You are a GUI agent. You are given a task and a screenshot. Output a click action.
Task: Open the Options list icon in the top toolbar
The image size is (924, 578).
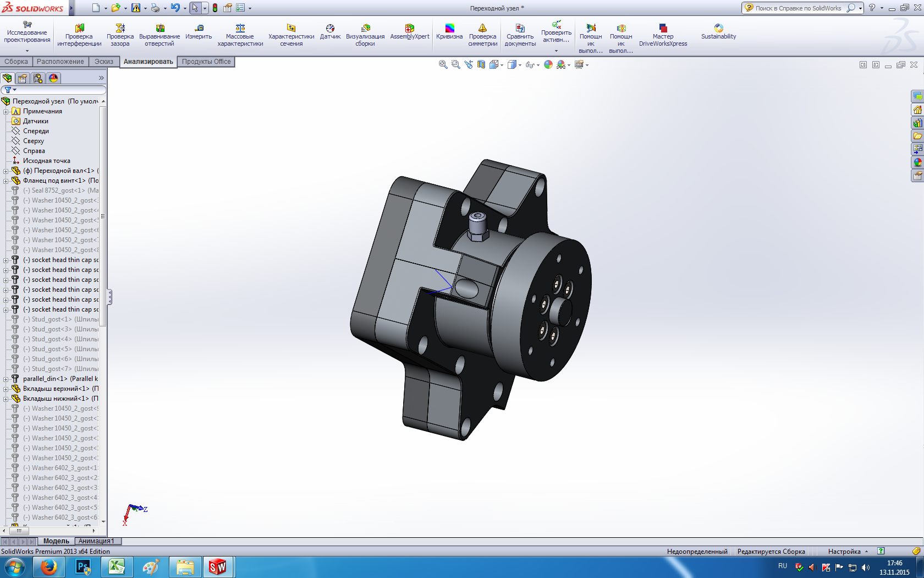click(240, 8)
